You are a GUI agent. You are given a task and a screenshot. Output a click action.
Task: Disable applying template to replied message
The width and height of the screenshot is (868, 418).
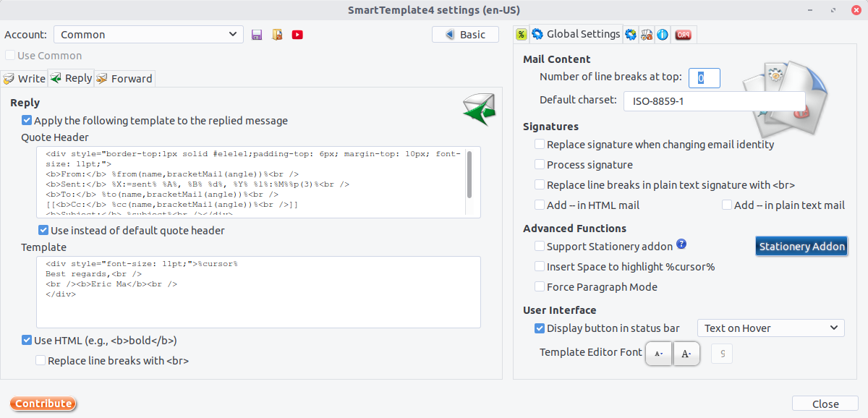coord(26,121)
